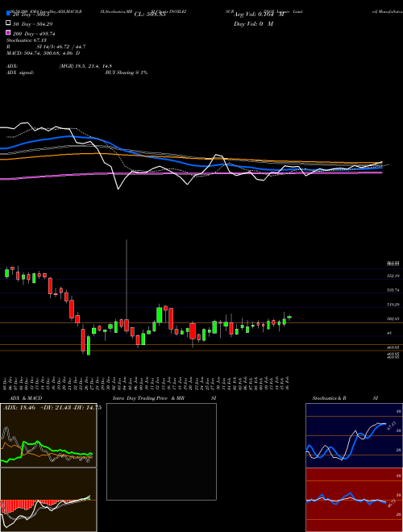The image size is (403, 532).
Task: Click the 535.74 price axis label
Action: [x=394, y=290]
